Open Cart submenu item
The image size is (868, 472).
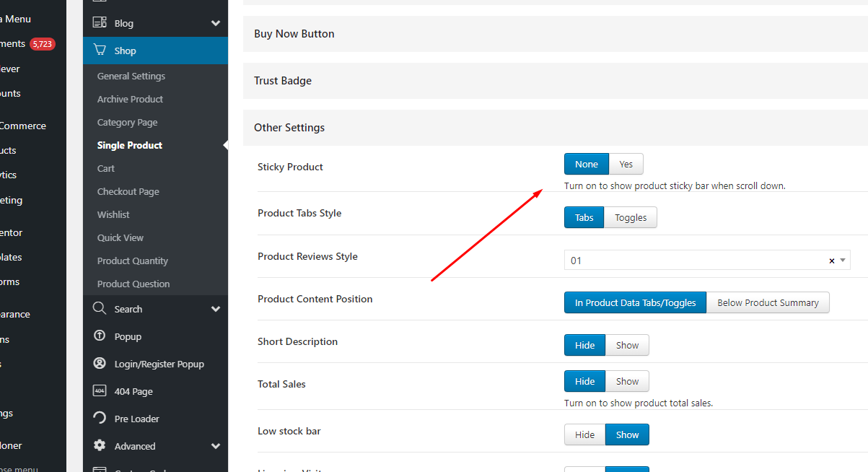[106, 168]
